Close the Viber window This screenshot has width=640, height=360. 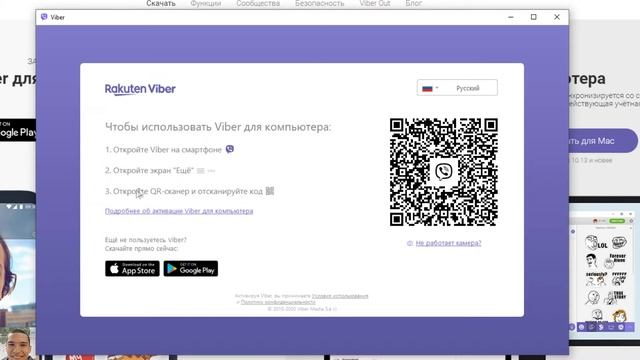coord(557,17)
